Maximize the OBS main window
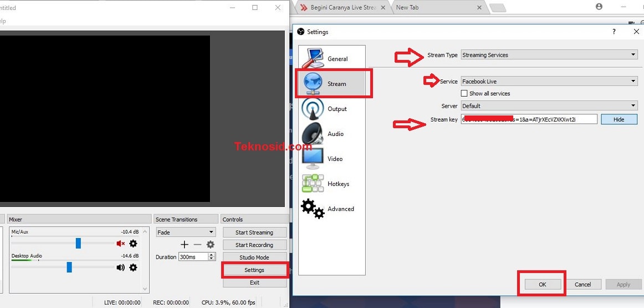 [x=254, y=7]
